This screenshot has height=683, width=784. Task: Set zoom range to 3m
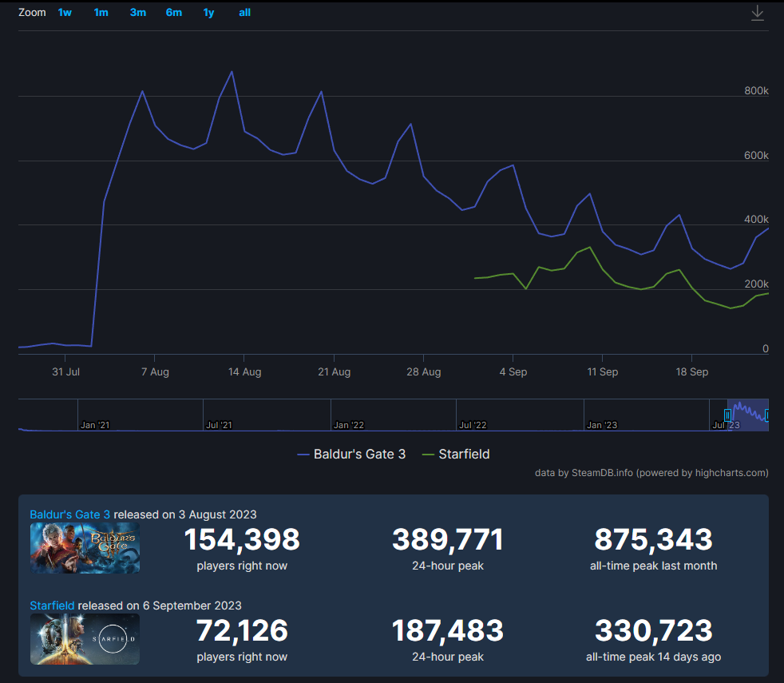click(138, 13)
